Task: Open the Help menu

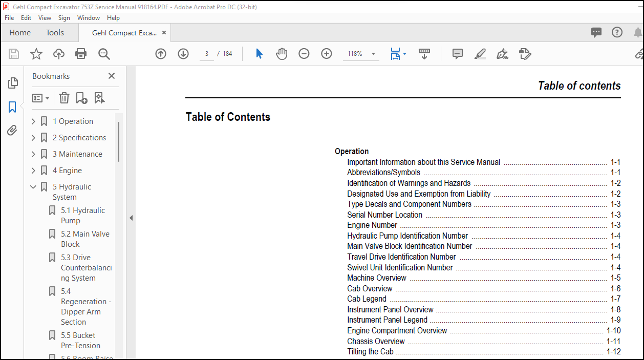Action: click(x=113, y=17)
